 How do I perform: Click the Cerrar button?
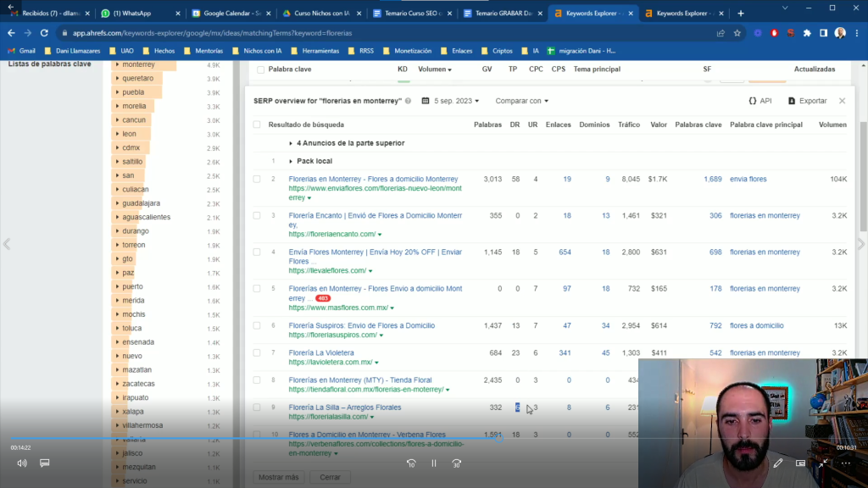pyautogui.click(x=330, y=477)
